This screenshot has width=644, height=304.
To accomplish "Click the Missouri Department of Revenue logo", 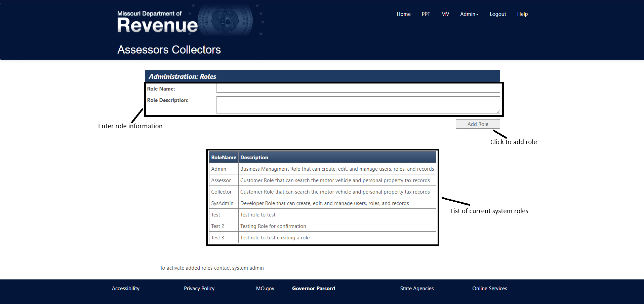I will pyautogui.click(x=157, y=22).
